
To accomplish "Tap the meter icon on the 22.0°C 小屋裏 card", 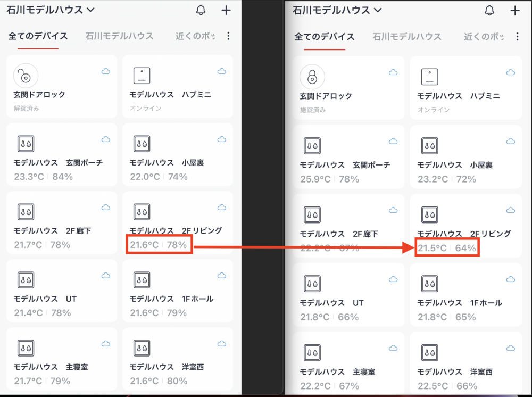I will pyautogui.click(x=142, y=144).
